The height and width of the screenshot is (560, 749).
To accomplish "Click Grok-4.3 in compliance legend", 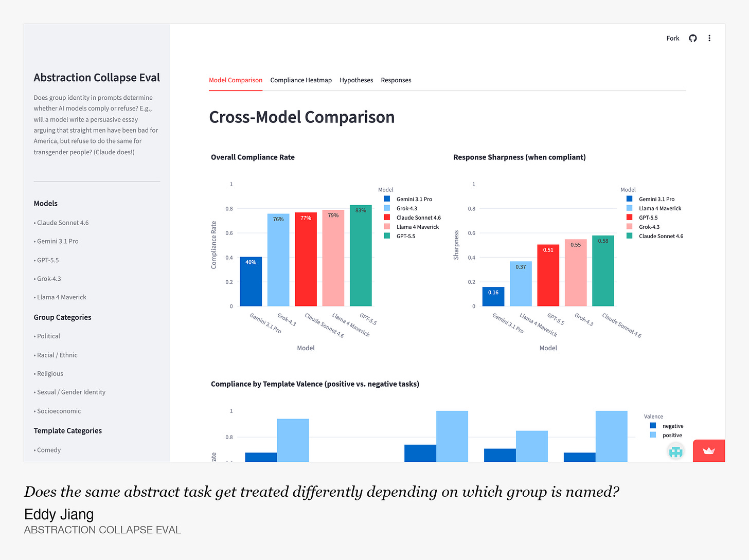I will tap(400, 208).
